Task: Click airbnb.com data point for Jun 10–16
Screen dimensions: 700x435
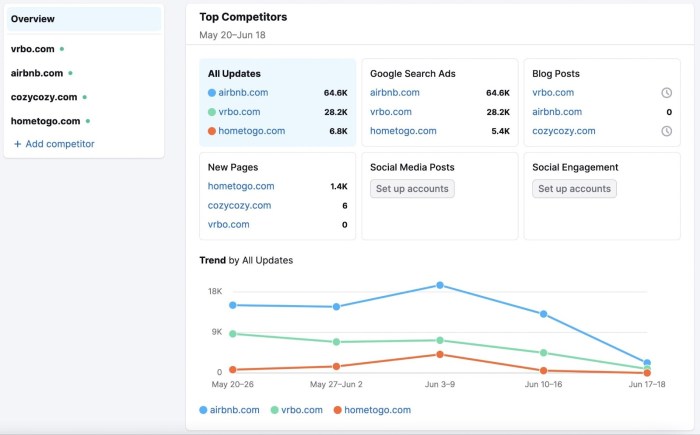Action: (x=543, y=314)
